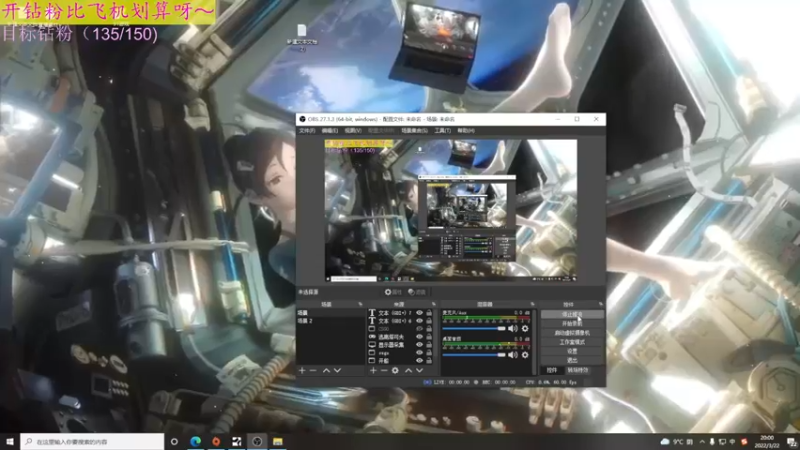
Task: Select the 开船 source row
Action: [401, 361]
